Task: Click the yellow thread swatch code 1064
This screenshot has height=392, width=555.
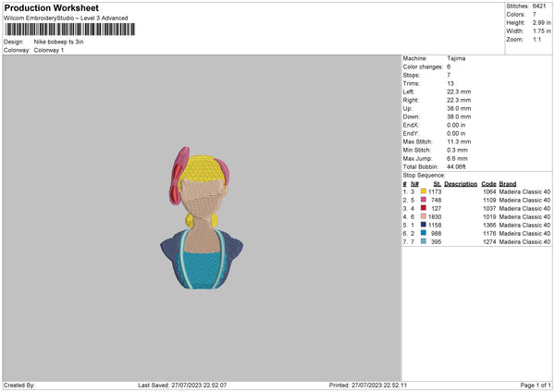Action: click(424, 191)
